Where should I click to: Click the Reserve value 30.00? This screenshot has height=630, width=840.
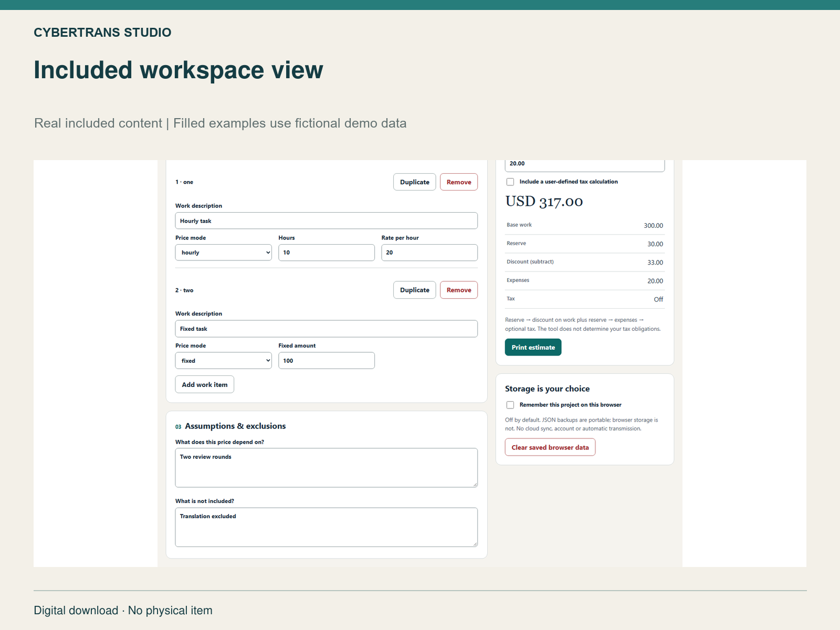pyautogui.click(x=655, y=244)
